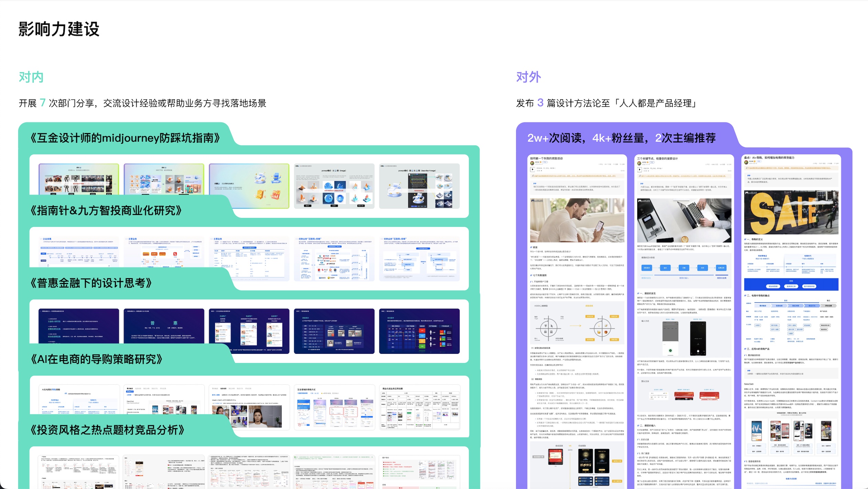
Task: Play audio in the search design article
Action: pos(639,170)
